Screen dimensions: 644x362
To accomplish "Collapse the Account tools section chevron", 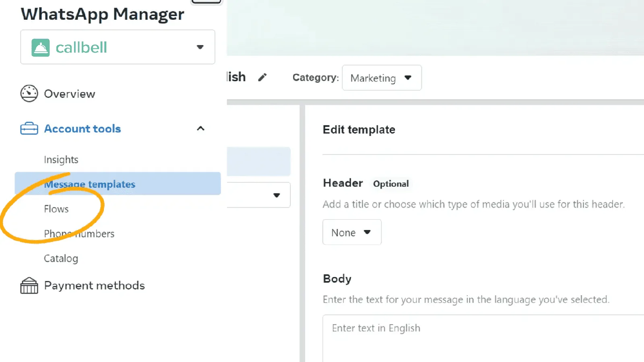I will coord(200,128).
